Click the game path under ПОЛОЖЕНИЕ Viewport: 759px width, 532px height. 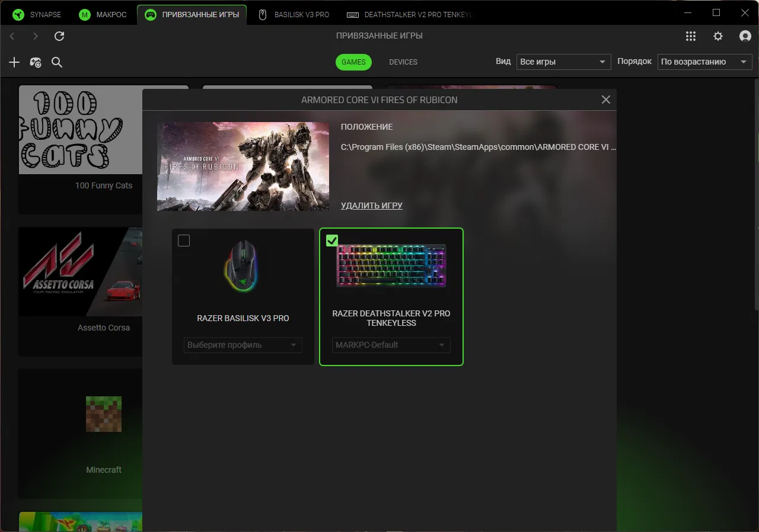tap(479, 147)
